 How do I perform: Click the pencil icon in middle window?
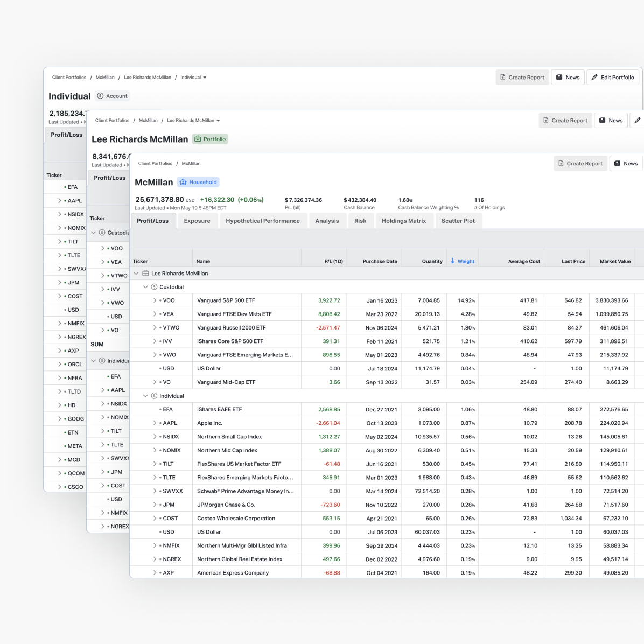[x=637, y=121]
